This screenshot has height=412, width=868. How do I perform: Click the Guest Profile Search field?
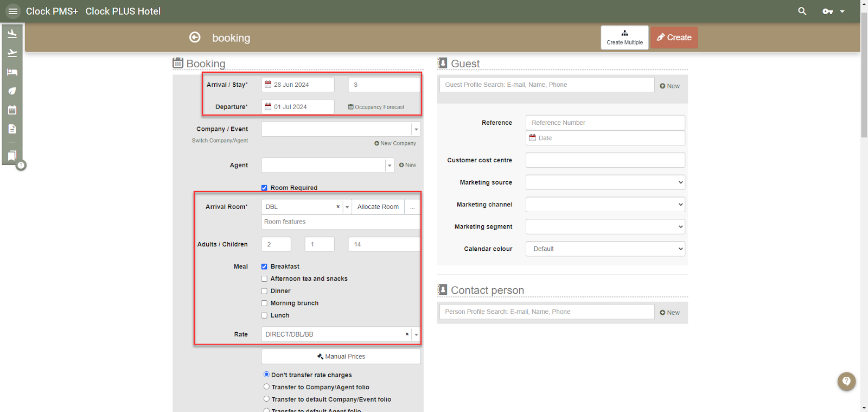546,85
